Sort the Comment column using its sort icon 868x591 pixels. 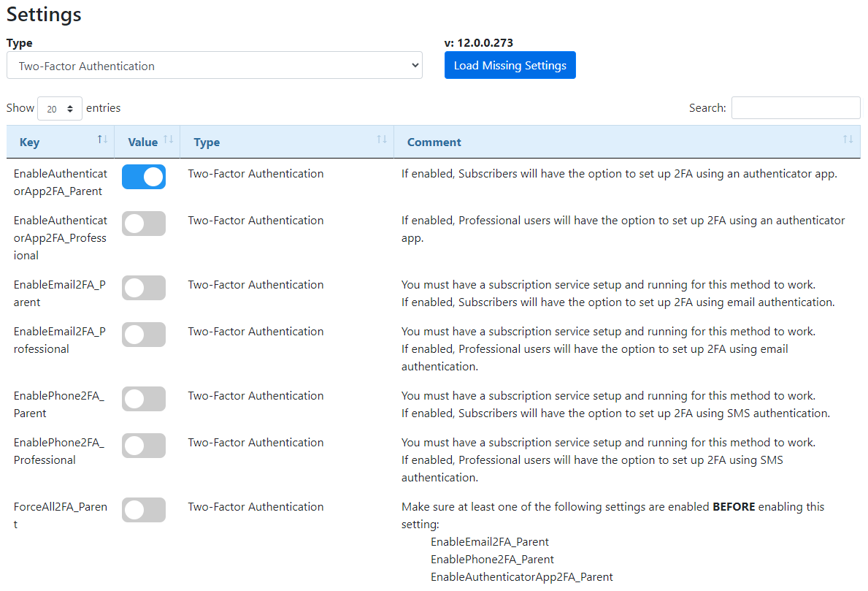(x=848, y=139)
